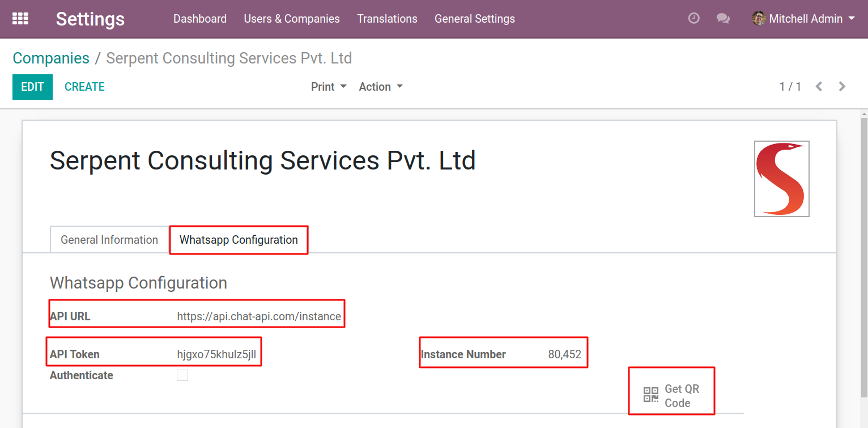This screenshot has height=428, width=868.
Task: Expand the Print dropdown
Action: 329,87
